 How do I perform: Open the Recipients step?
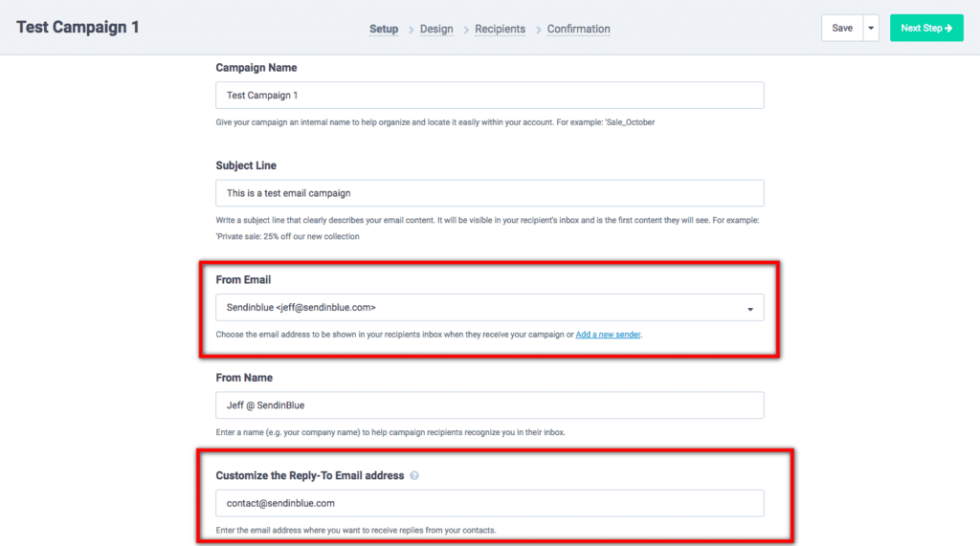coord(500,29)
